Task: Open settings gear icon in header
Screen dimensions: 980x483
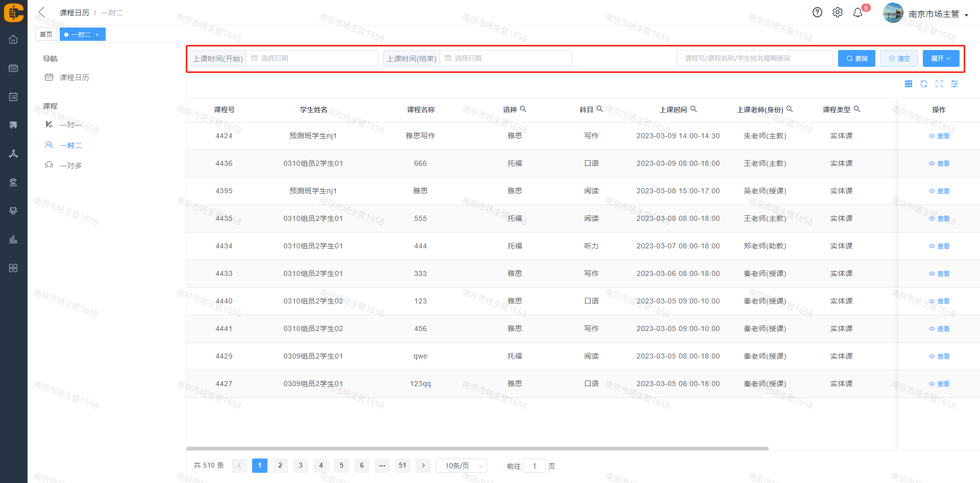Action: (x=838, y=13)
